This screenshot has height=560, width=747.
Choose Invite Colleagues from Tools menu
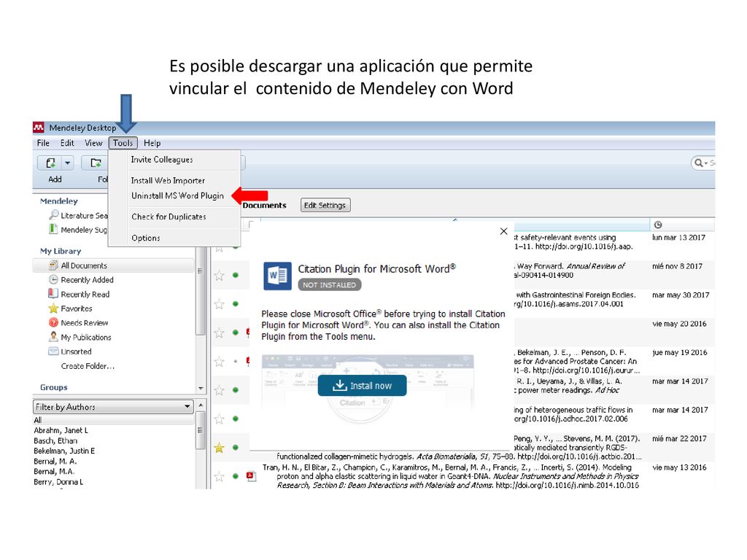(x=162, y=160)
